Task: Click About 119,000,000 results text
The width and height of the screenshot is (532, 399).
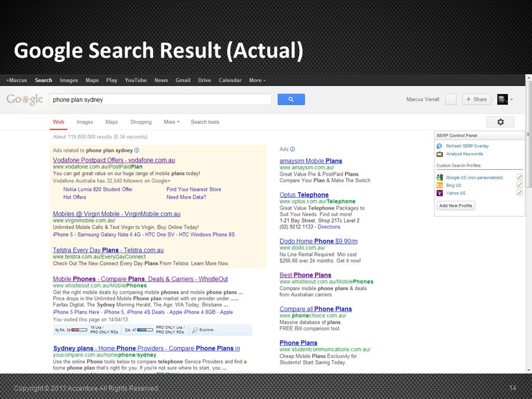Action: pyautogui.click(x=100, y=137)
